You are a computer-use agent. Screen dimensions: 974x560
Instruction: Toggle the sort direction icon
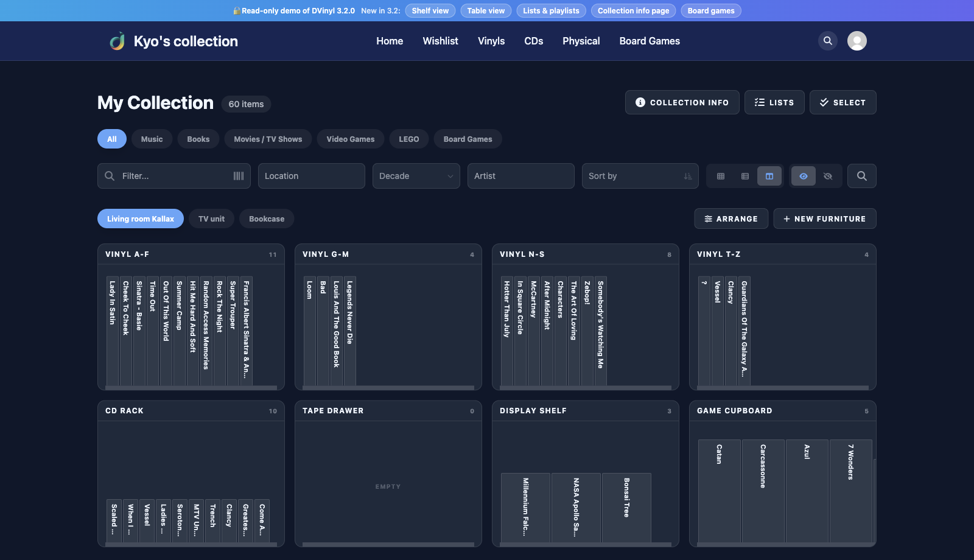click(x=688, y=176)
